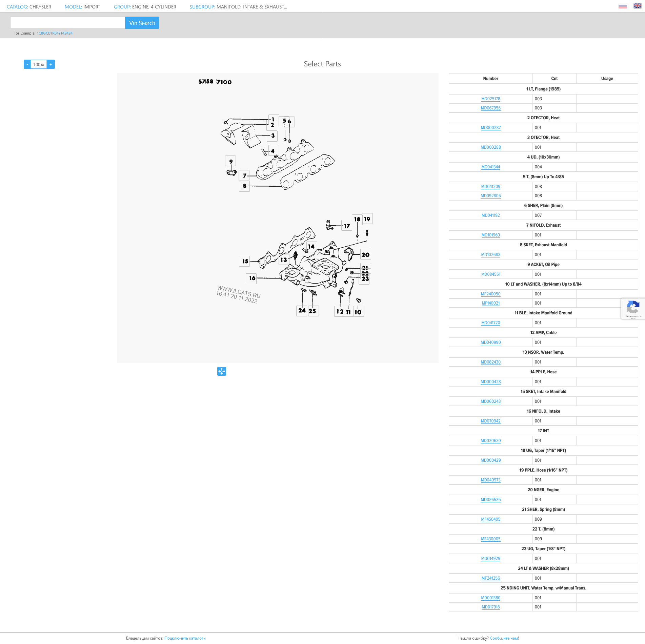Select callout 16 on the diagram
Viewport: 645px width, 644px height.
click(x=252, y=278)
